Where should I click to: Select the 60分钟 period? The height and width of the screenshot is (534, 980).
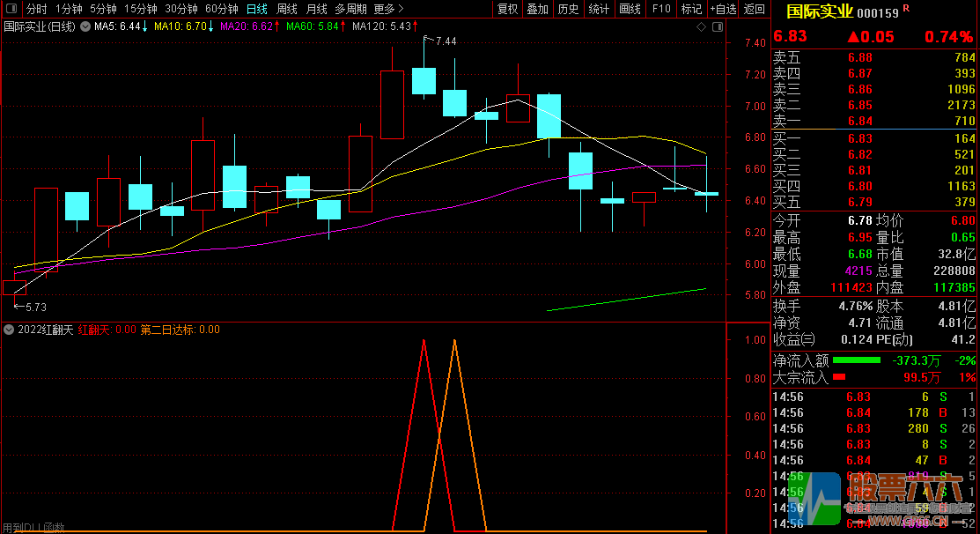click(221, 9)
